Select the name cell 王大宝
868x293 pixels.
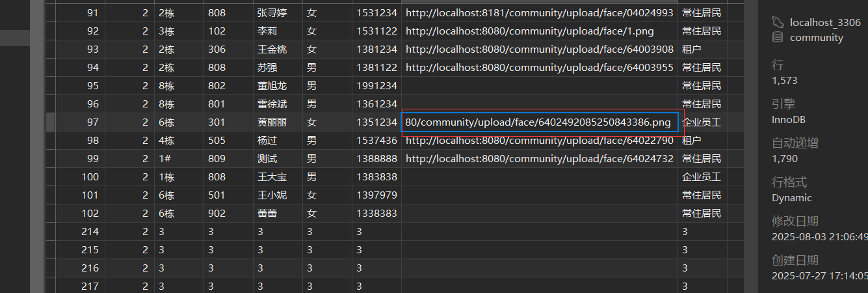tap(278, 177)
